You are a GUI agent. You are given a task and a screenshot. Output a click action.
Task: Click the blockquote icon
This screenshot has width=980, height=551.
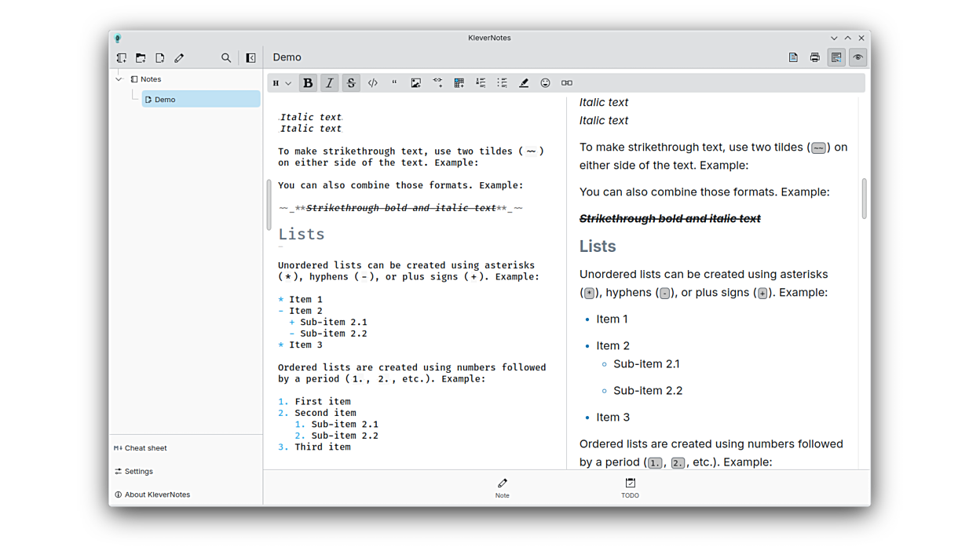394,83
